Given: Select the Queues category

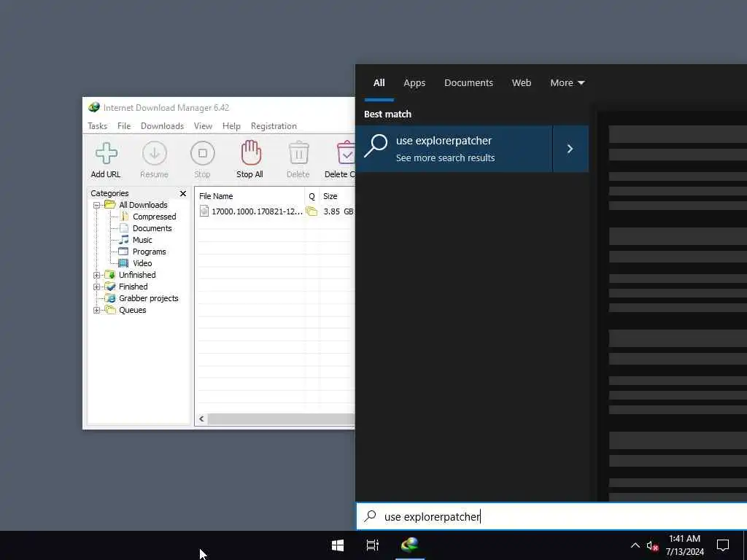Looking at the screenshot, I should (132, 310).
